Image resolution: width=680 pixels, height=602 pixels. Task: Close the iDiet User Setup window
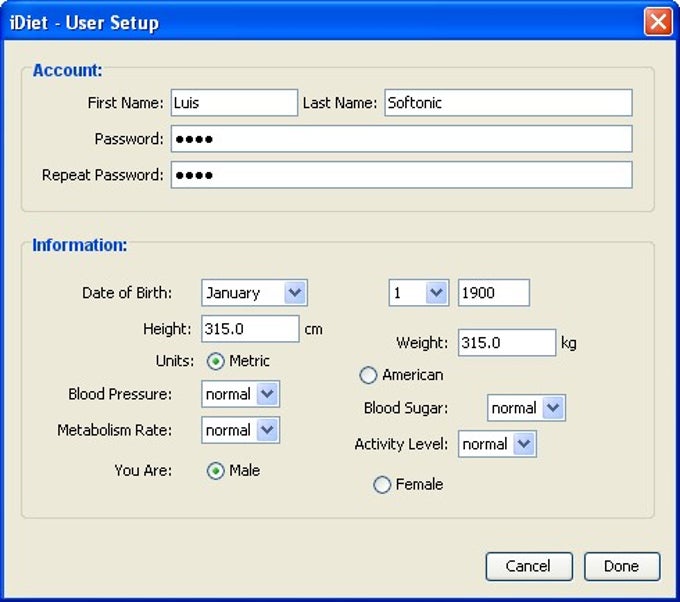658,22
